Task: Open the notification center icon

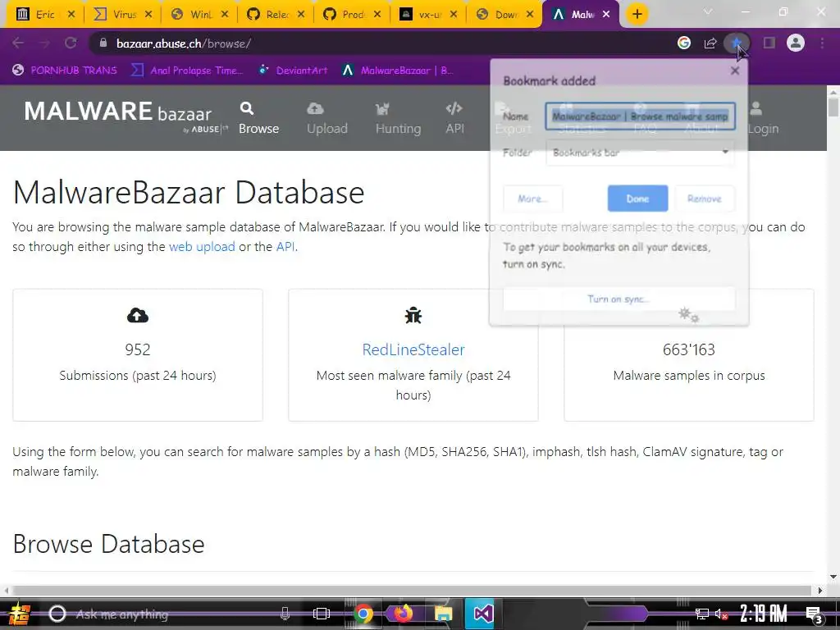Action: pyautogui.click(x=815, y=614)
